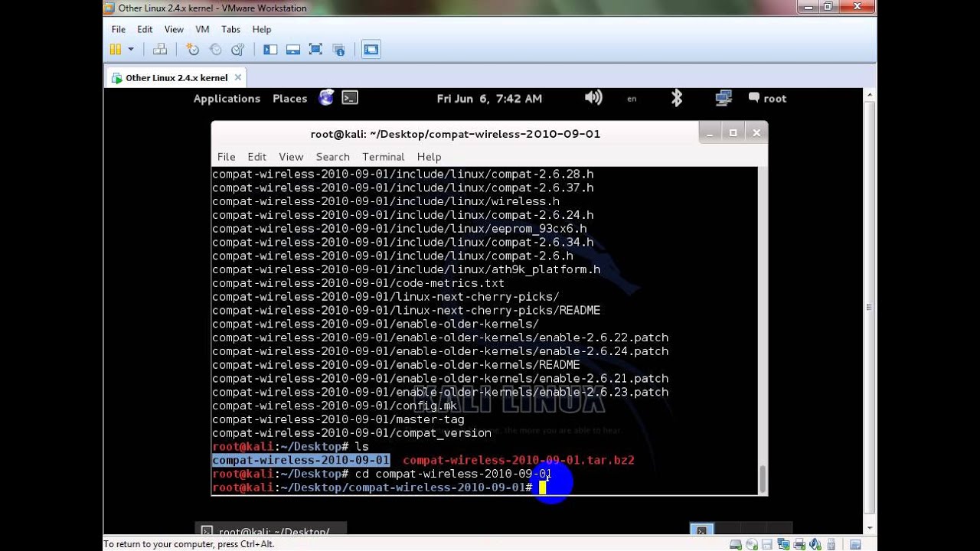Click the CD/DVD status bar icon

[752, 544]
